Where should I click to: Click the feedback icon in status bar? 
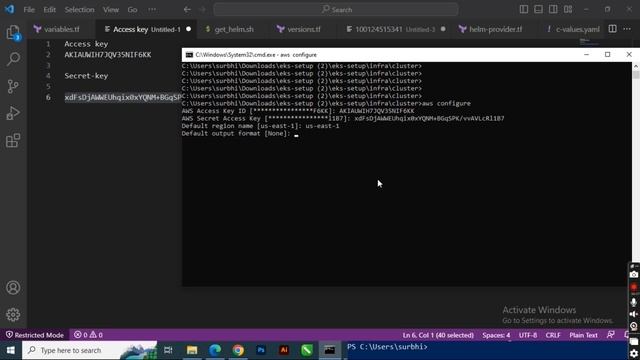611,335
